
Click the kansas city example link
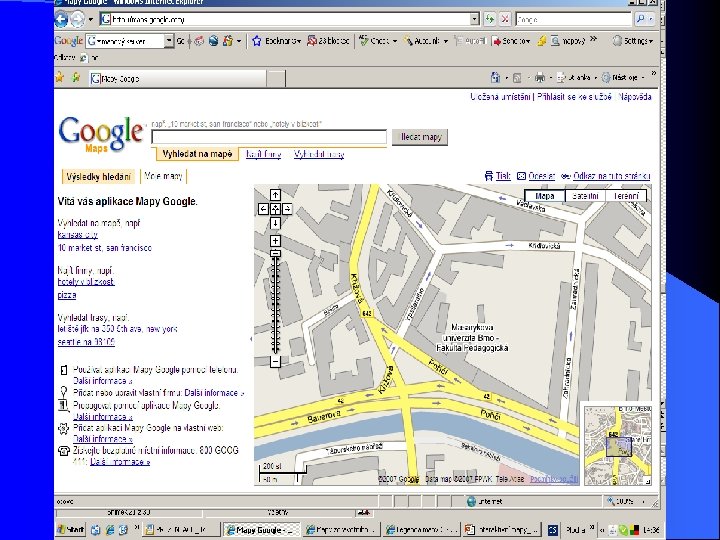pyautogui.click(x=78, y=235)
